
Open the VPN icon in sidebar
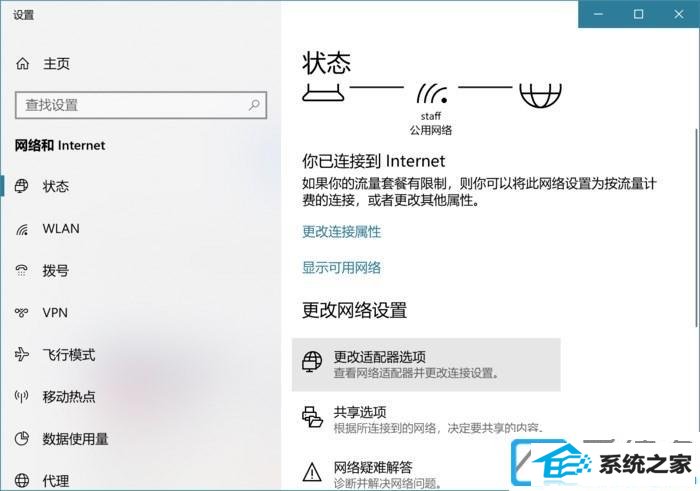[x=21, y=312]
